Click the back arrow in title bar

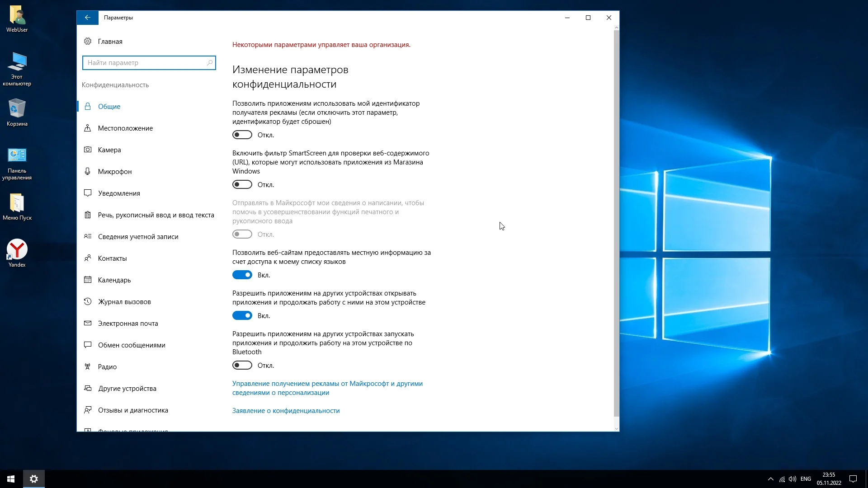click(88, 18)
